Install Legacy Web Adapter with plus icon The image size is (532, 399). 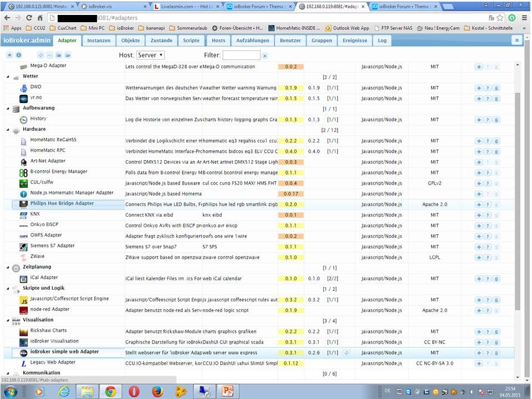click(x=479, y=364)
